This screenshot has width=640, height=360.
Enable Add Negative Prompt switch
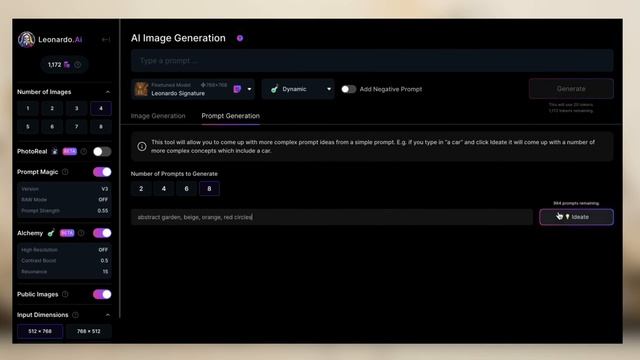pyautogui.click(x=349, y=89)
